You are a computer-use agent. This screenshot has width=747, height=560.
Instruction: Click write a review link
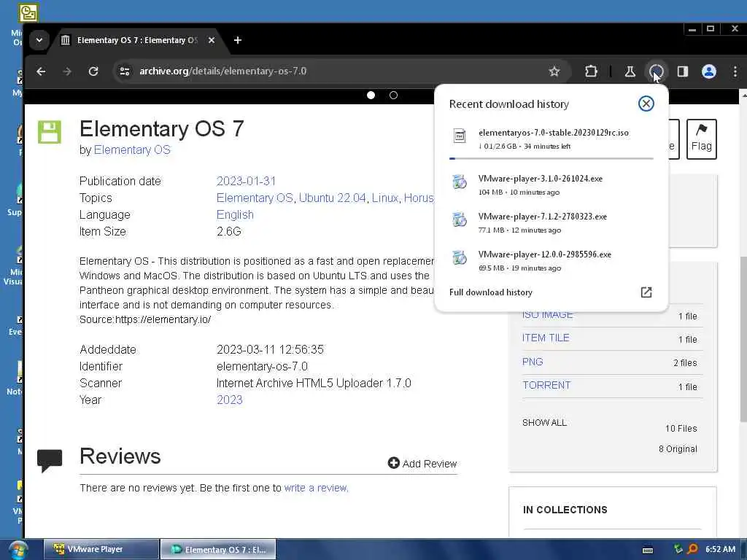click(316, 488)
